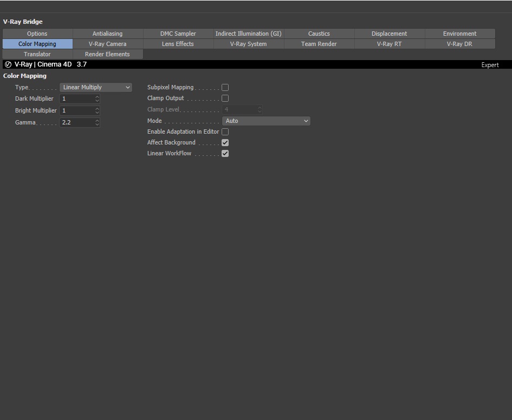Click the Bright Multiplier spinner arrows
The image size is (512, 420).
98,110
